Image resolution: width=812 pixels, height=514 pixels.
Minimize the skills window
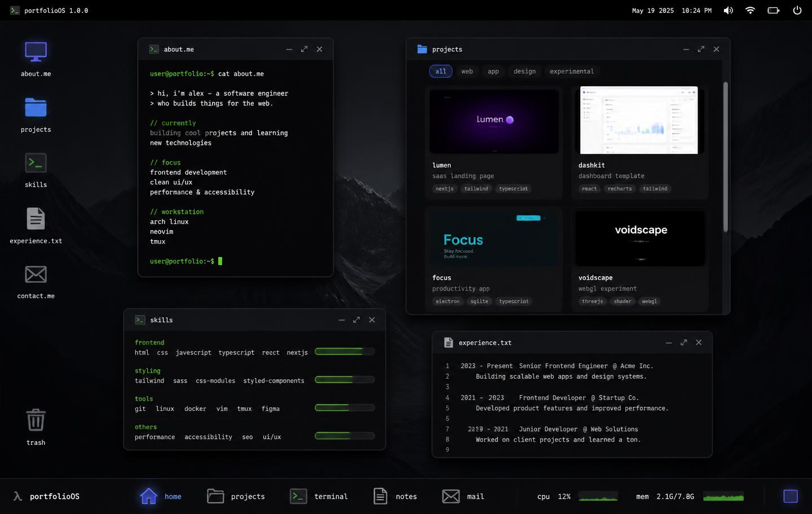(x=342, y=320)
